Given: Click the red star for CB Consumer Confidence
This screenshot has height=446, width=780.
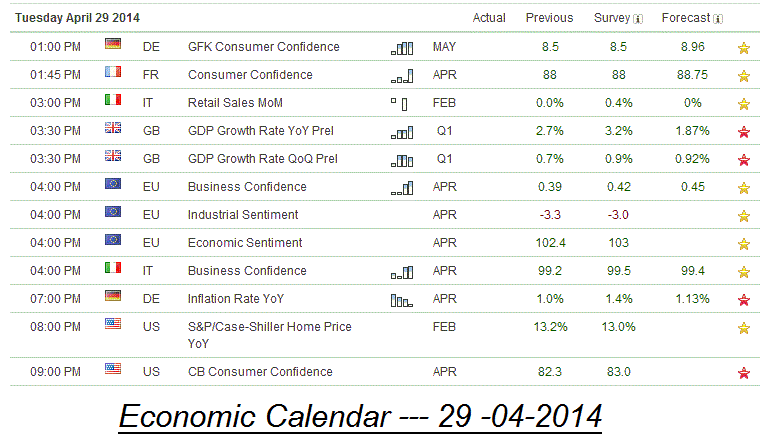Looking at the screenshot, I should pyautogui.click(x=743, y=373).
